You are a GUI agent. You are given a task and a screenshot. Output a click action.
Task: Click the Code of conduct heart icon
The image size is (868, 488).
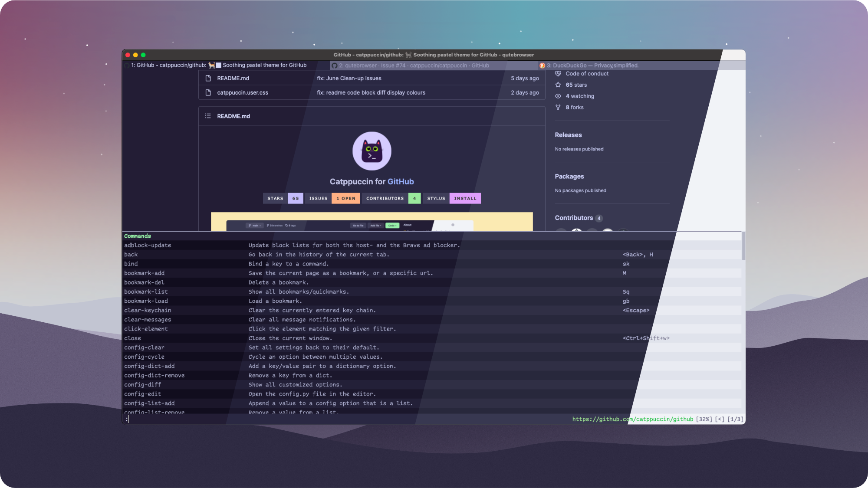click(x=558, y=73)
